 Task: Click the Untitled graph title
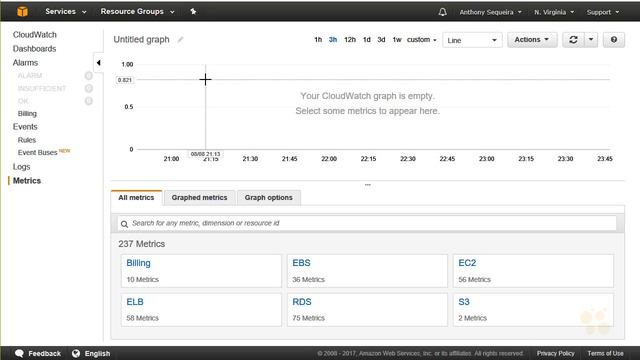click(141, 40)
